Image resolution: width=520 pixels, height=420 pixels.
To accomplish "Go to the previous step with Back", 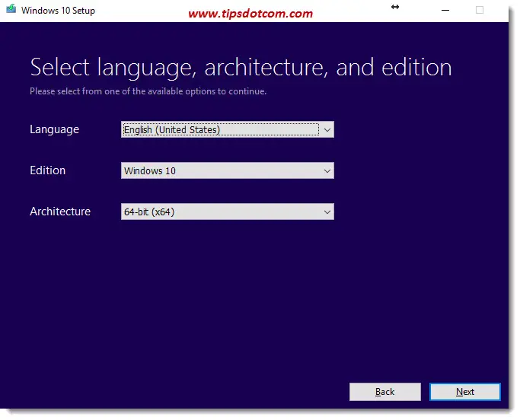I will point(385,392).
